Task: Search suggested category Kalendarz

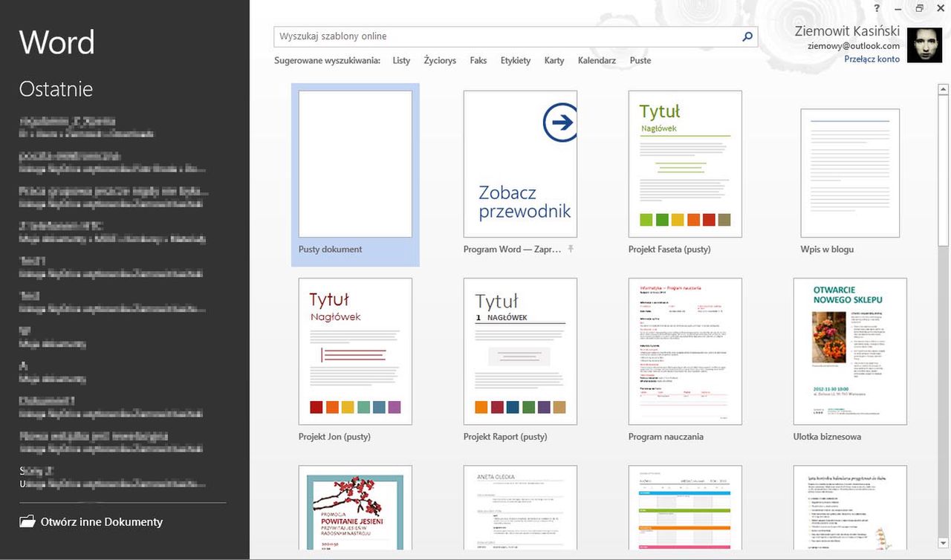Action: (x=597, y=60)
